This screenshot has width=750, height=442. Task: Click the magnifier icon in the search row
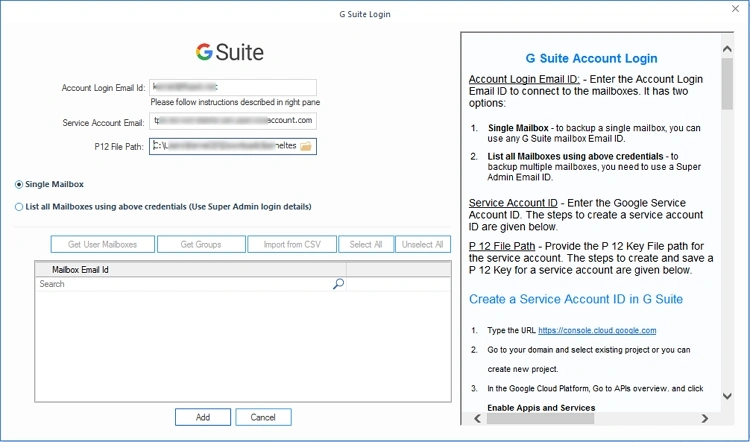(x=338, y=284)
